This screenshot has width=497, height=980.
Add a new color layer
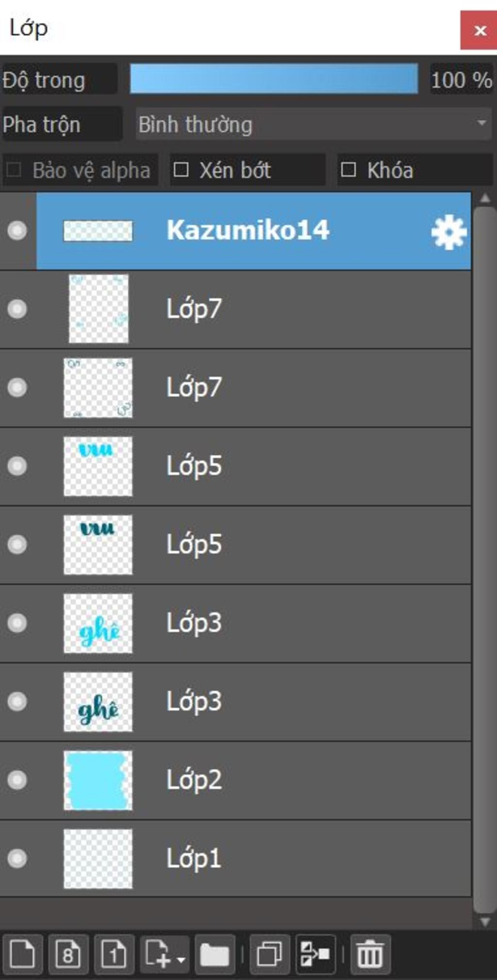click(x=22, y=954)
